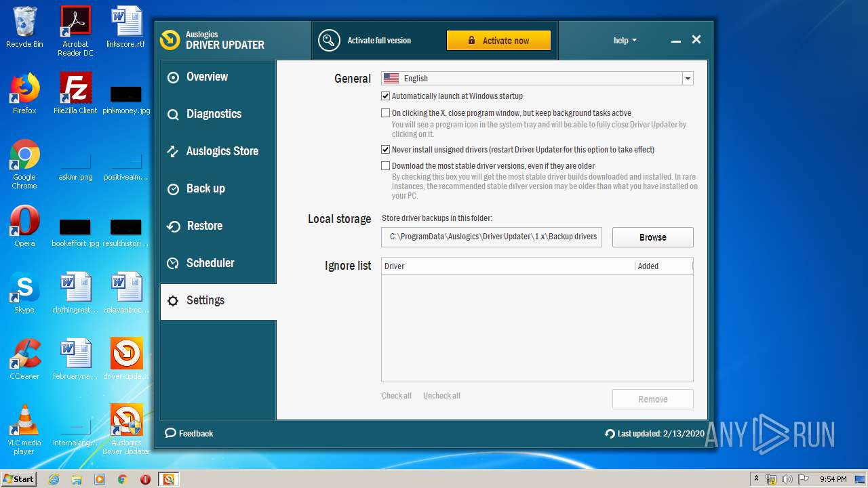Open the Auslogics Store tab
The image size is (868, 488).
(218, 152)
